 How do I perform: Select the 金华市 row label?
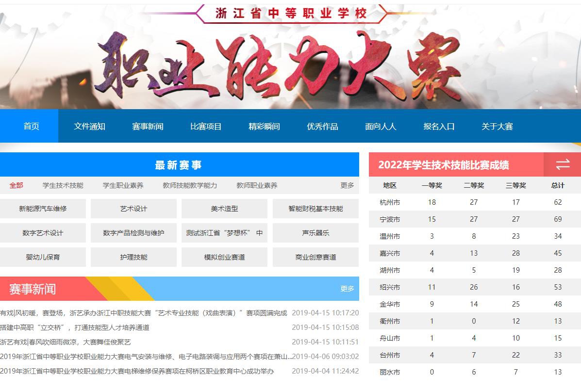point(390,304)
